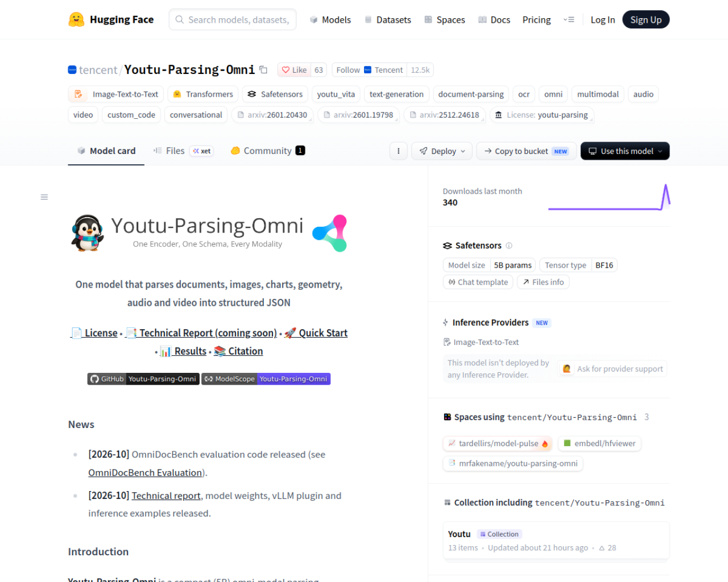Go to Models in the top navigation
728x582 pixels.
tap(330, 20)
